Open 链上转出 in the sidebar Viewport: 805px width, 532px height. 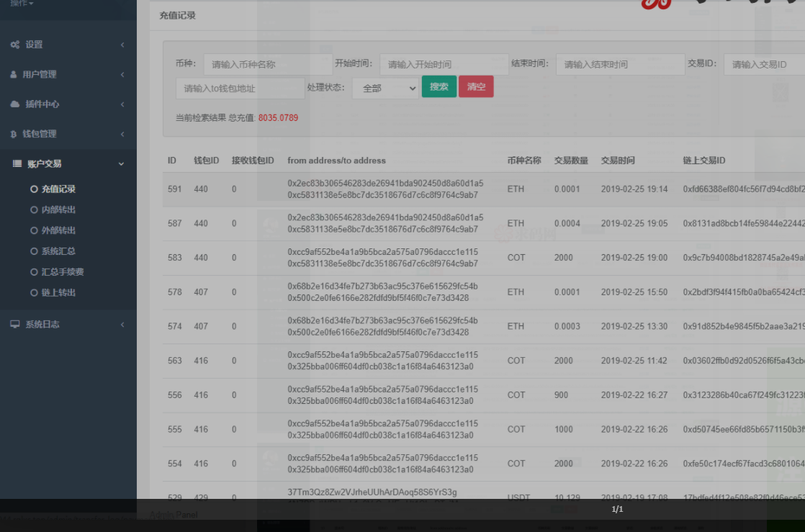click(x=58, y=293)
